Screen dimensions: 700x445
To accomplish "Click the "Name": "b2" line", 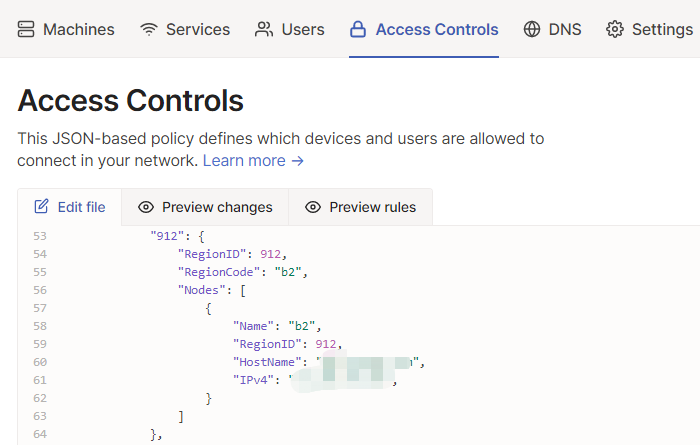I will (277, 326).
